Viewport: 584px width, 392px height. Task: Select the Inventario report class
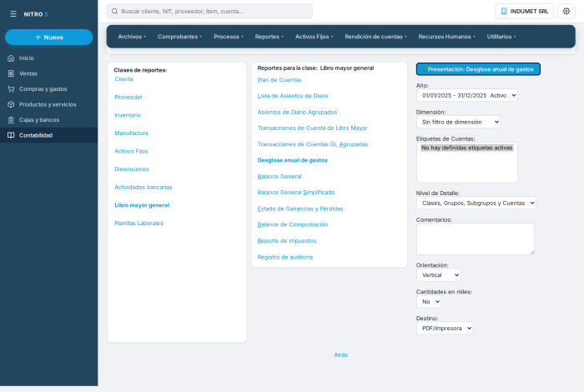pyautogui.click(x=128, y=115)
